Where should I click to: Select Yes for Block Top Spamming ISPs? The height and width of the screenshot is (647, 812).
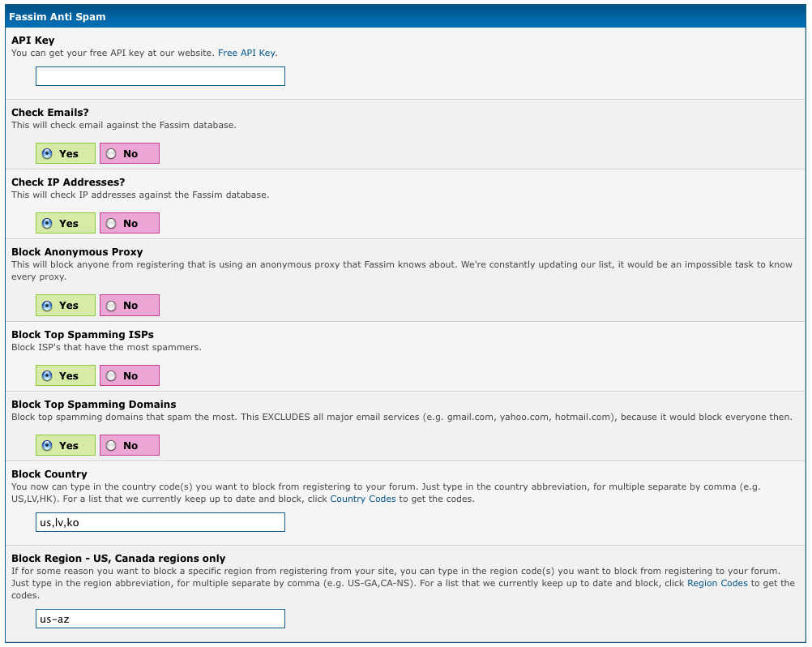[x=47, y=375]
